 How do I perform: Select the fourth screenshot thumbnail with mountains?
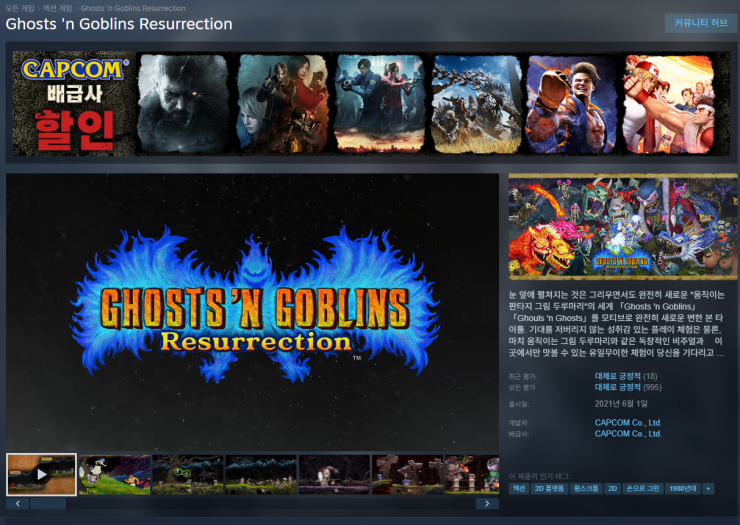[x=261, y=474]
